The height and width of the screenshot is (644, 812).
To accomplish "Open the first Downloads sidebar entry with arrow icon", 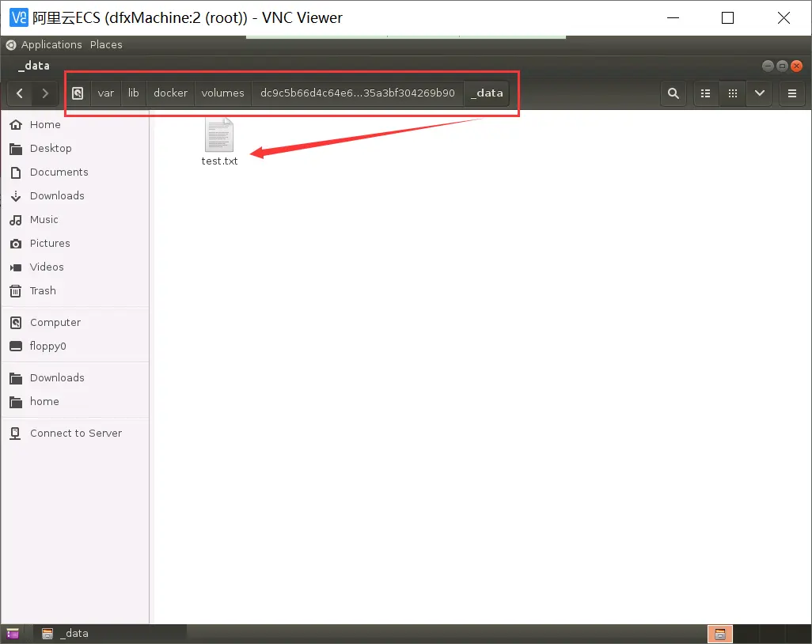I will click(x=75, y=196).
